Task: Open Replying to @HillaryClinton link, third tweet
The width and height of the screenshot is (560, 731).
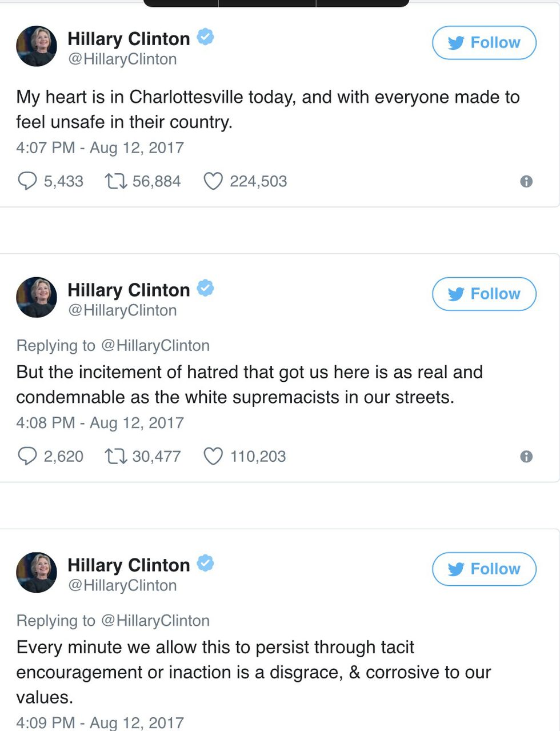Action: pyautogui.click(x=155, y=621)
